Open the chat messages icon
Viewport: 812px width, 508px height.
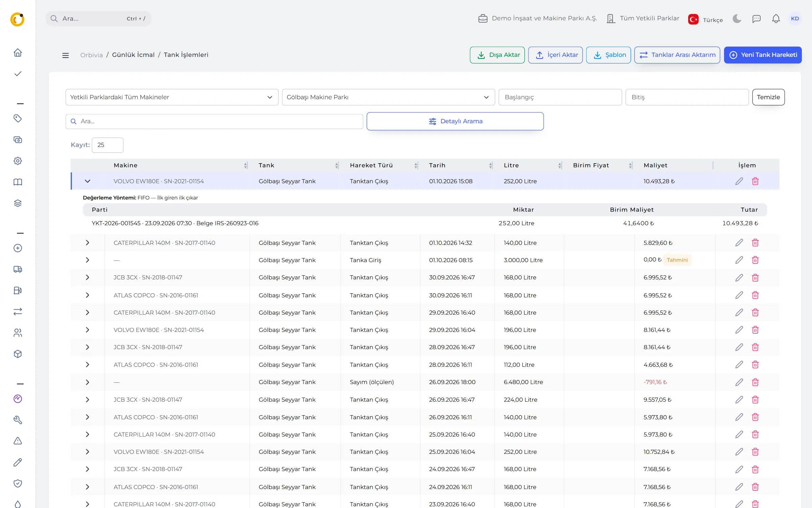[x=757, y=19]
